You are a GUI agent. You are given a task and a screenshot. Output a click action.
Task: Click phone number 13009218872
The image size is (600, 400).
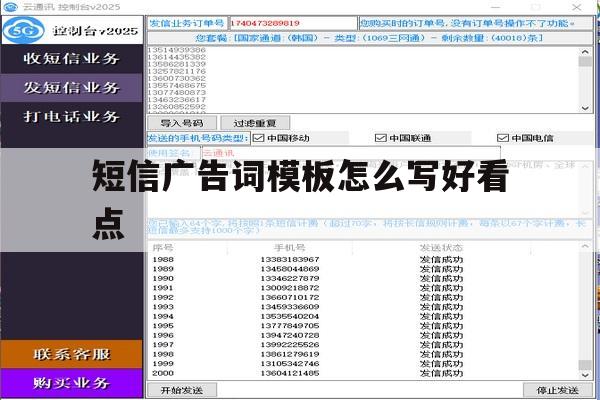[290, 288]
